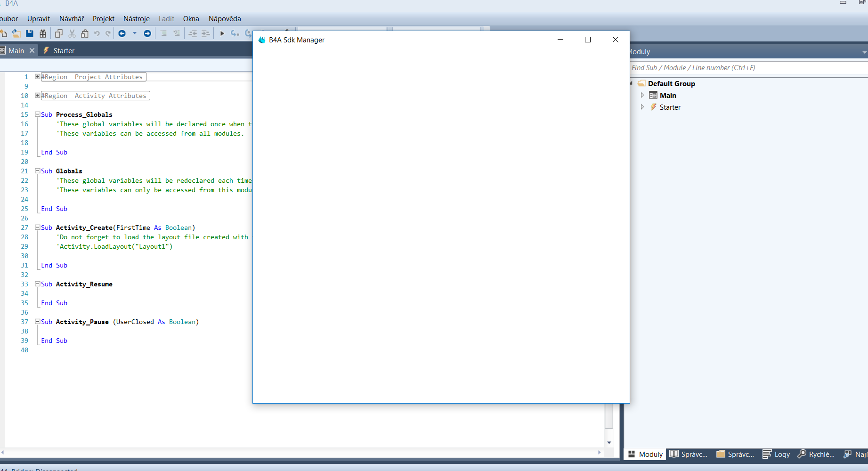Click the Activity_Create sub name in code
Screen dimensions: 868x471
tap(84, 227)
